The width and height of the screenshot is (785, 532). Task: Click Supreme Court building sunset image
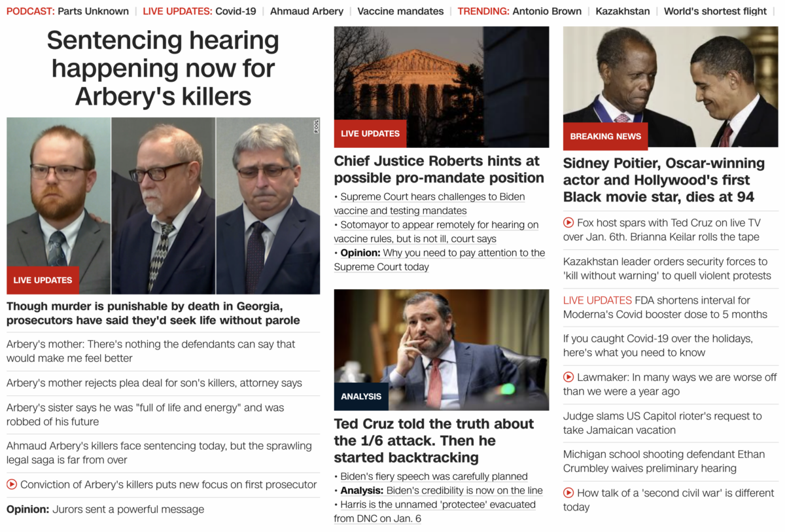click(x=442, y=86)
